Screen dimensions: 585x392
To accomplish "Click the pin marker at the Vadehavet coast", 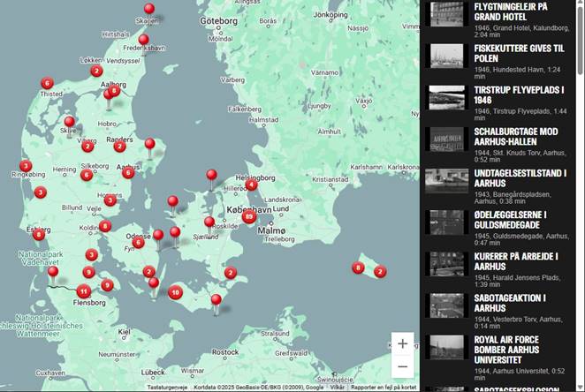I will pos(53,271).
